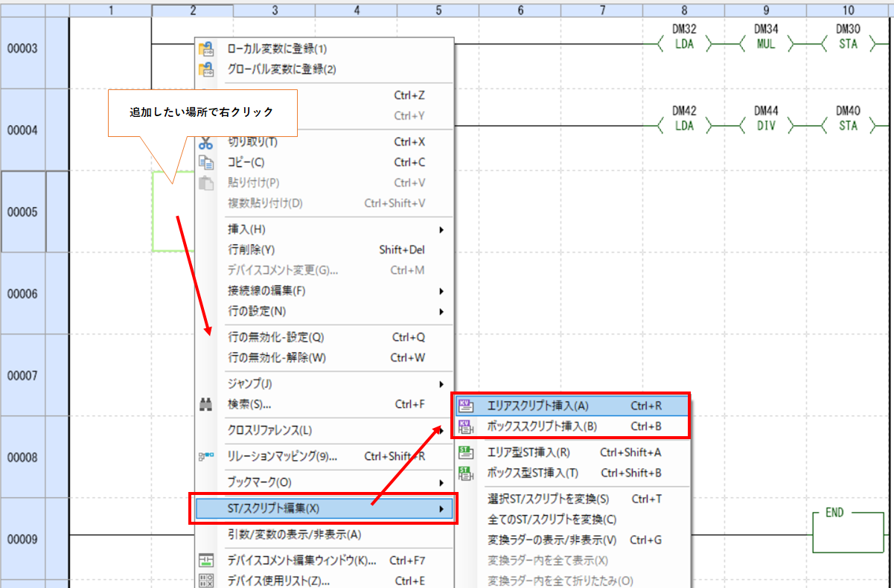Select 行の無効化-設定(Q) menu entry
This screenshot has width=894, height=588.
tap(275, 337)
